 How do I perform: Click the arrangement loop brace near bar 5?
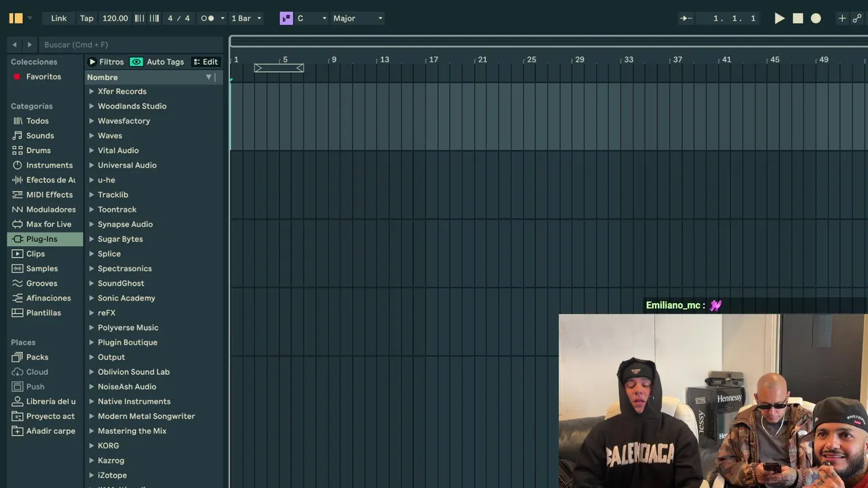coord(279,68)
